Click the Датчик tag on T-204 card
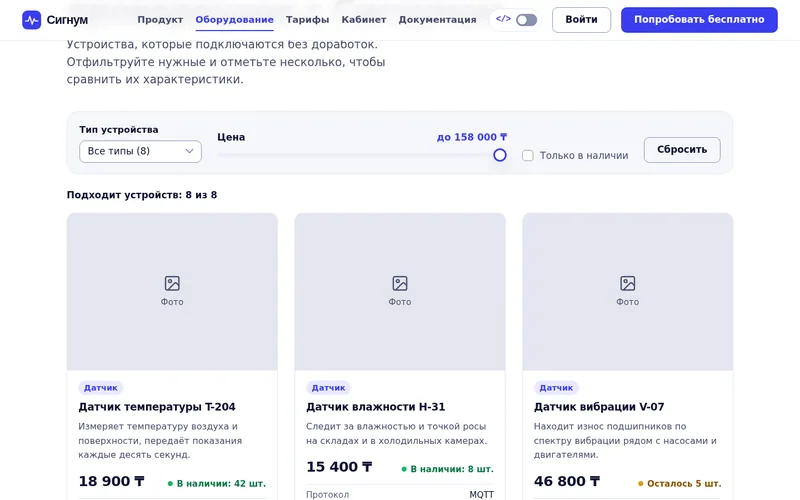The width and height of the screenshot is (800, 500). (x=101, y=388)
